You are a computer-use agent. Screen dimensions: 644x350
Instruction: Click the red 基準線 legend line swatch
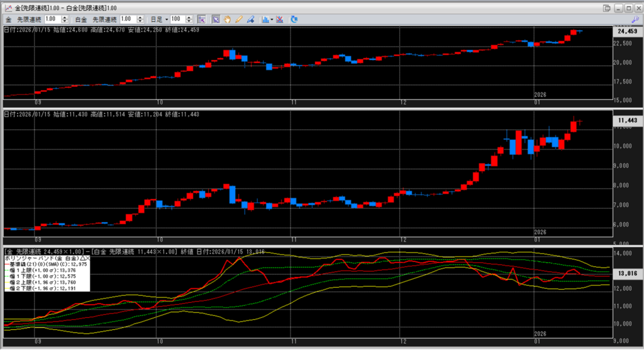pos(6,264)
